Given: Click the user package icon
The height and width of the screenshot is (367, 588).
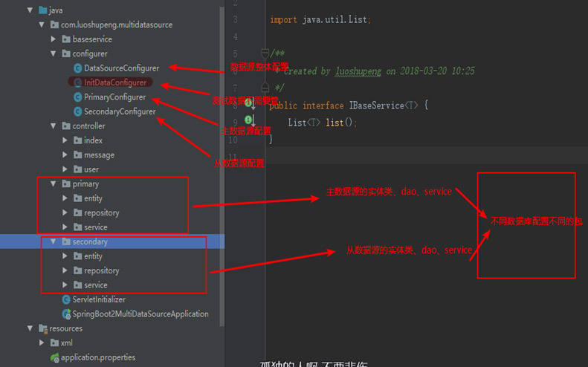Looking at the screenshot, I should (x=77, y=169).
